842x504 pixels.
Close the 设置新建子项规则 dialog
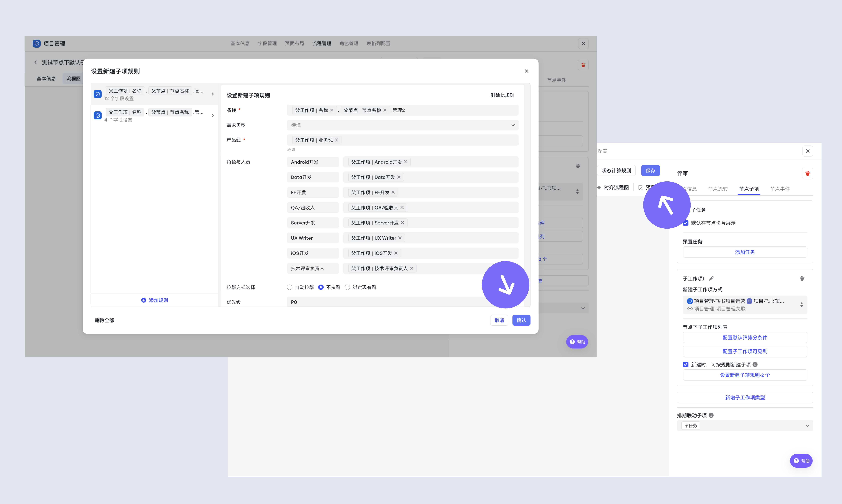click(526, 71)
